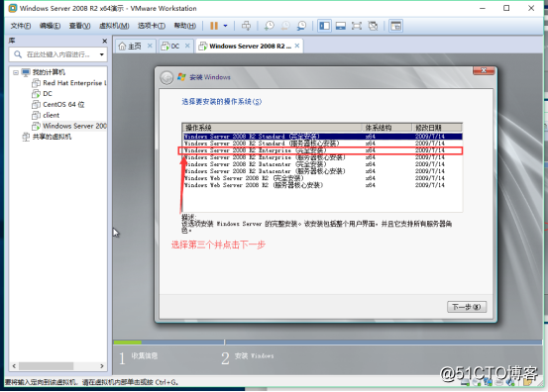Click the library scrollbar right arrow

click(x=102, y=366)
